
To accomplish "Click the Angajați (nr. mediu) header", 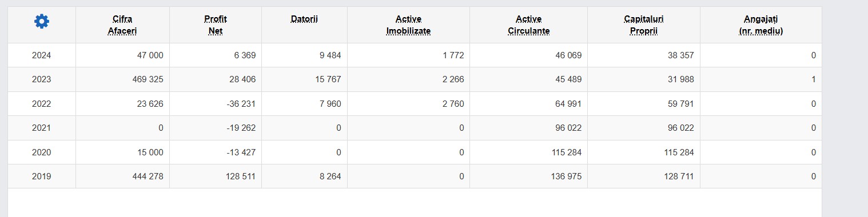I will tap(761, 25).
